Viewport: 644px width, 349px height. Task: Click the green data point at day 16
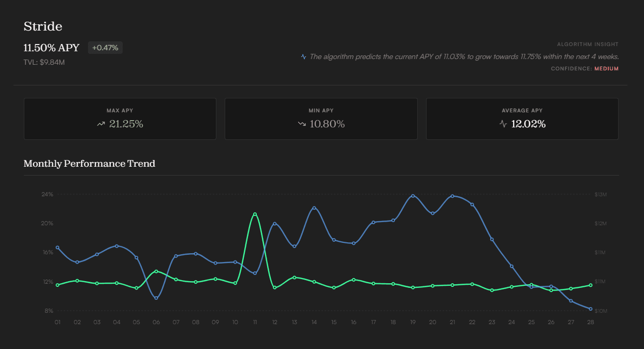click(354, 280)
